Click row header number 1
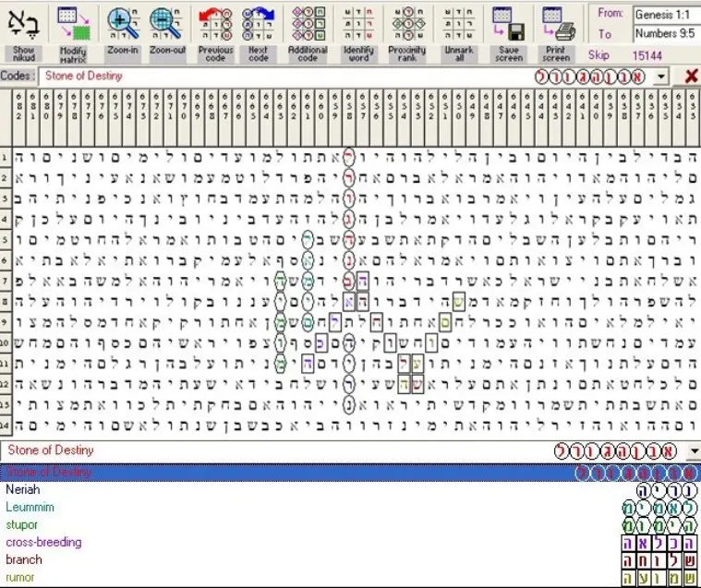The image size is (701, 588). [x=5, y=157]
